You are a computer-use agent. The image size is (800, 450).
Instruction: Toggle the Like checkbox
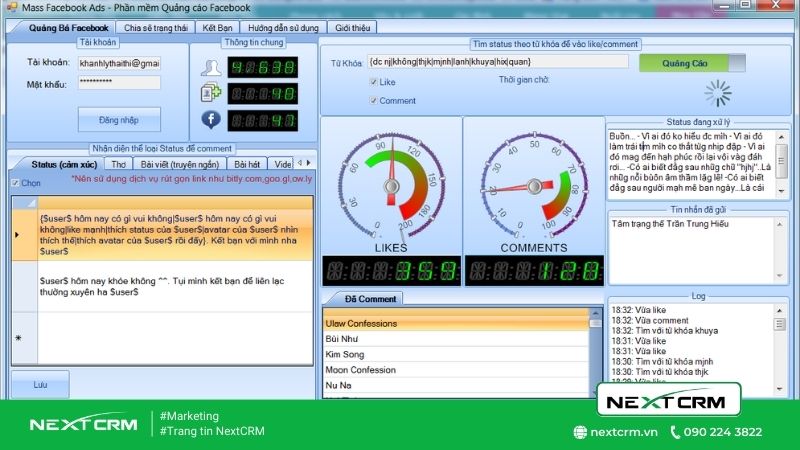coord(374,82)
